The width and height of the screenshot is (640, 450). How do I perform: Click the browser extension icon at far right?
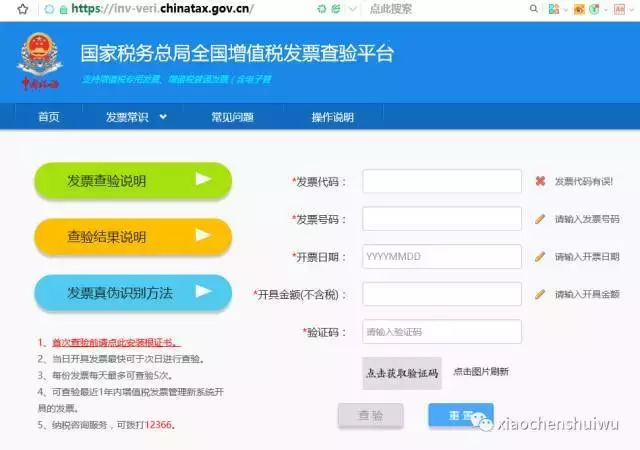[x=620, y=9]
